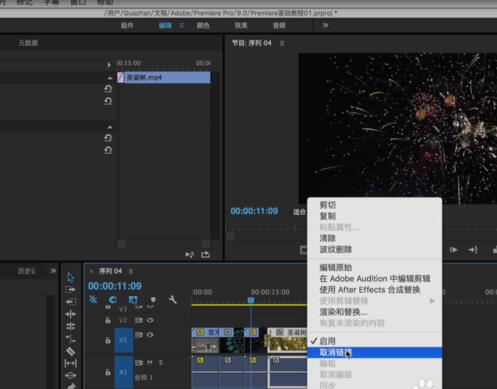Collapse effect group triangle beside clip
Screen dimensions: 497x389
click(110, 78)
